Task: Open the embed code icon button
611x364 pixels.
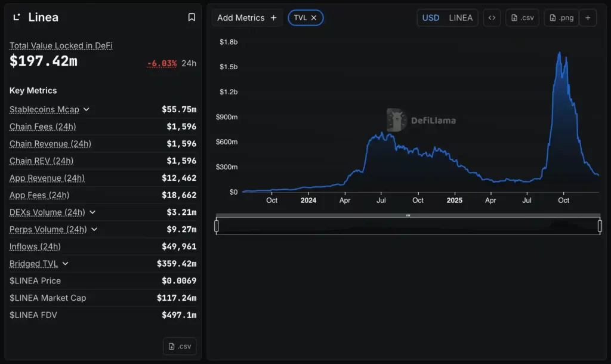Action: (492, 18)
